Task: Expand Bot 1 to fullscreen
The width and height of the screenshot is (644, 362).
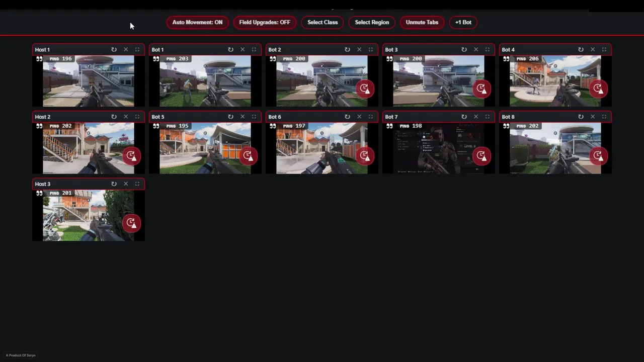Action: [x=254, y=49]
